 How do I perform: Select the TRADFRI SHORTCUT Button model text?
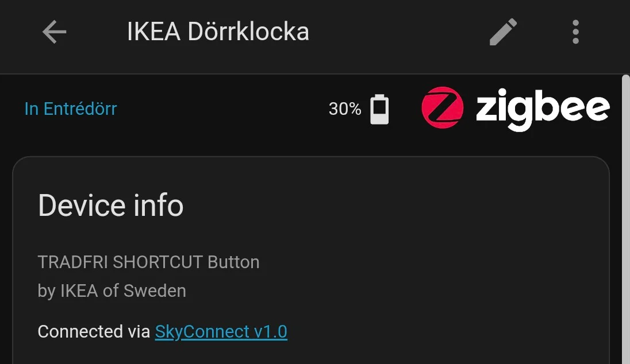coord(148,262)
